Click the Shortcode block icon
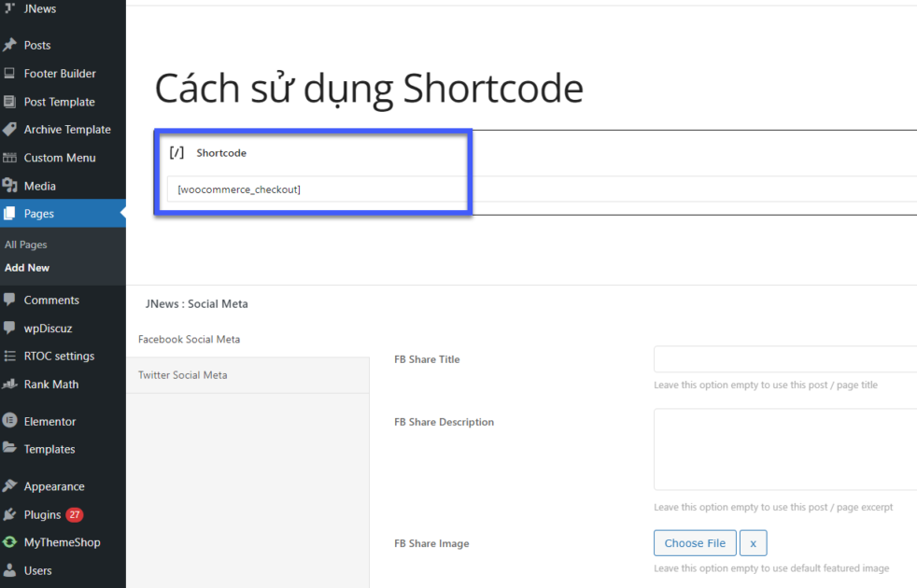917x588 pixels. (x=176, y=152)
